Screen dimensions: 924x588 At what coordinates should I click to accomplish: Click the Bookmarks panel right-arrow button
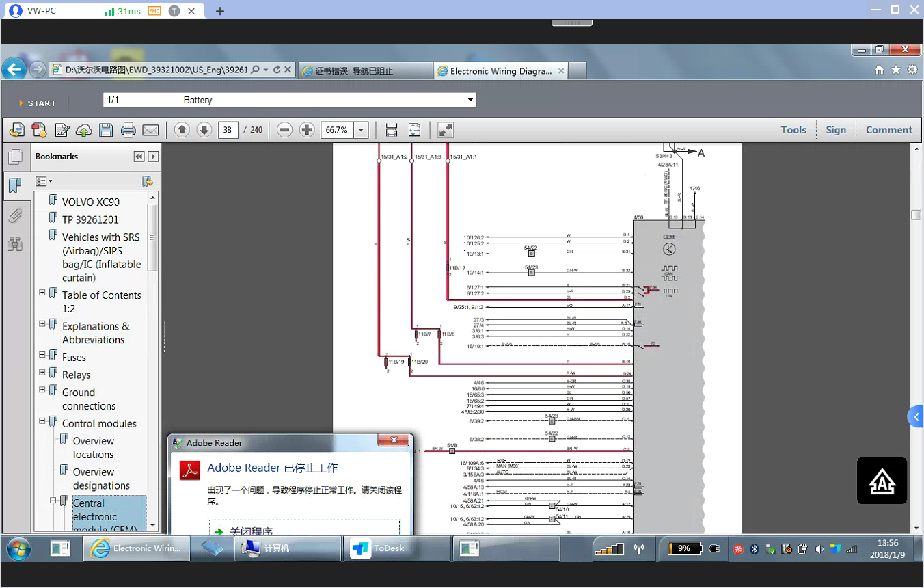(153, 157)
